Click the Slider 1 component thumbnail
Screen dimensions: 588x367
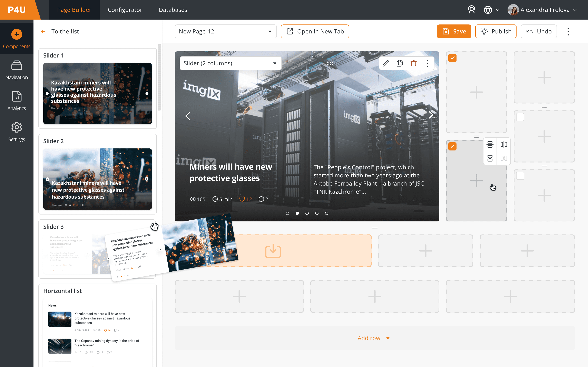pyautogui.click(x=97, y=93)
